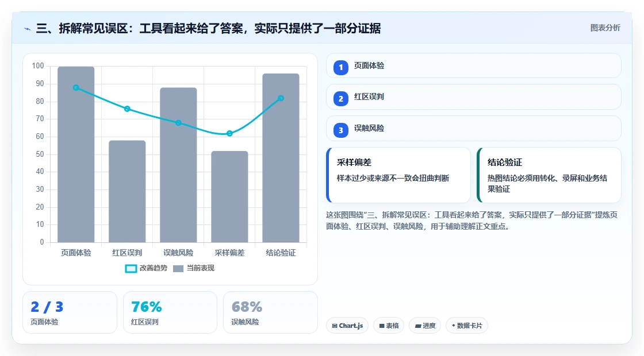Click the 100 y-axis value

[x=38, y=66]
